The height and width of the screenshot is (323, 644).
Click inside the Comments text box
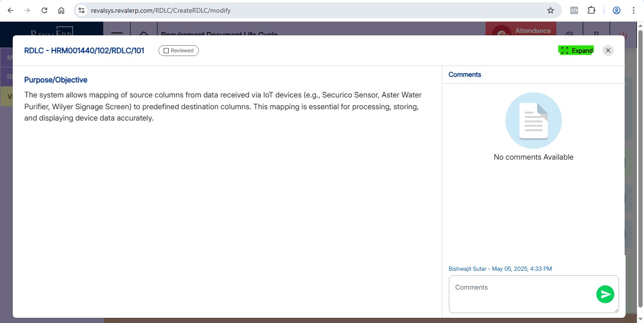[521, 294]
